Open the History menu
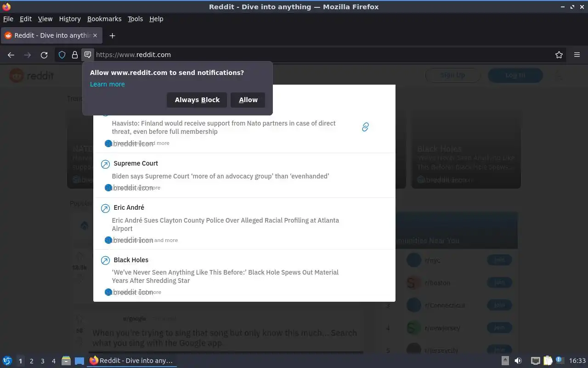This screenshot has height=368, width=588. [70, 19]
